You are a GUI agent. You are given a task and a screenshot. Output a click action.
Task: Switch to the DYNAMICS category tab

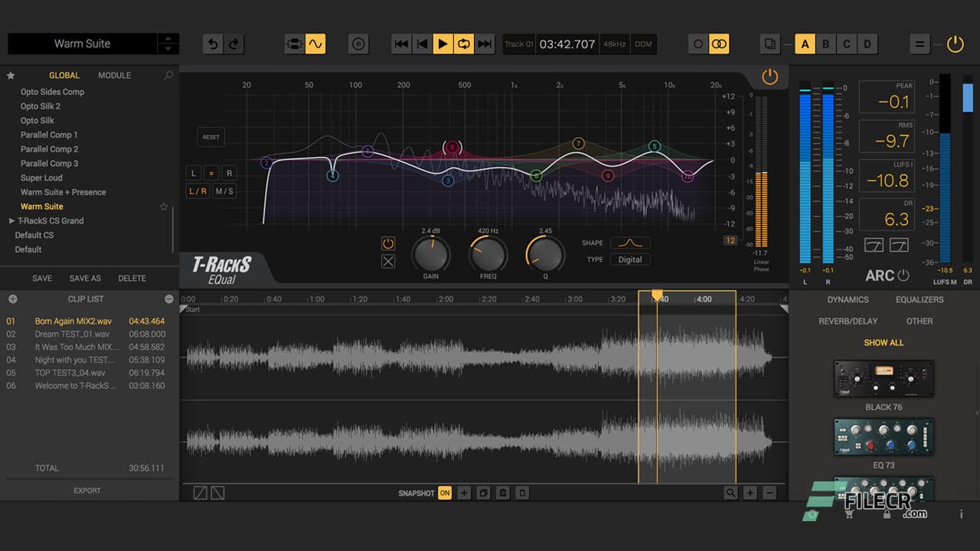(848, 300)
